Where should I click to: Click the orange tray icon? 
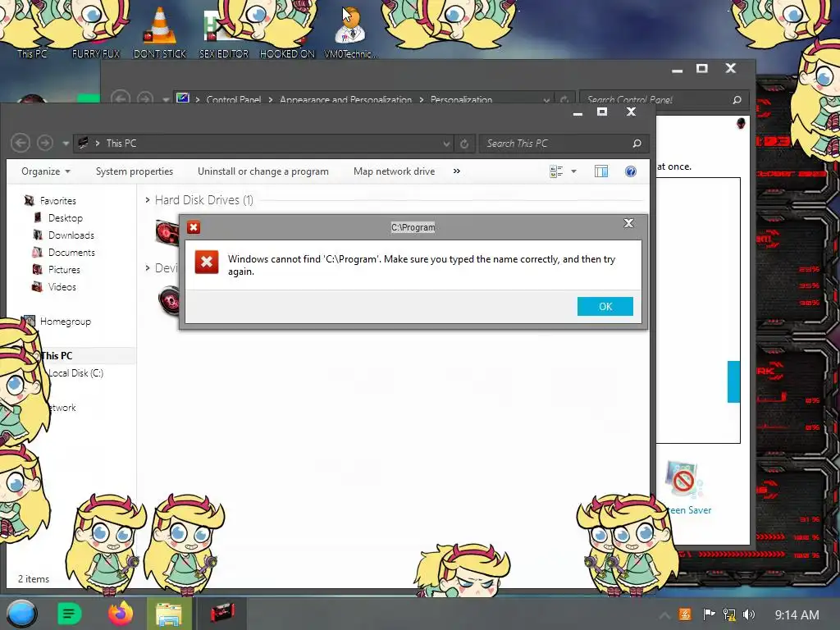click(x=685, y=614)
